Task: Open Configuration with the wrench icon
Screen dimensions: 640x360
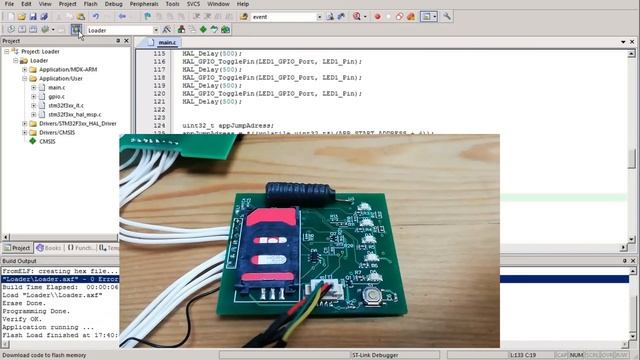Action: click(x=447, y=17)
